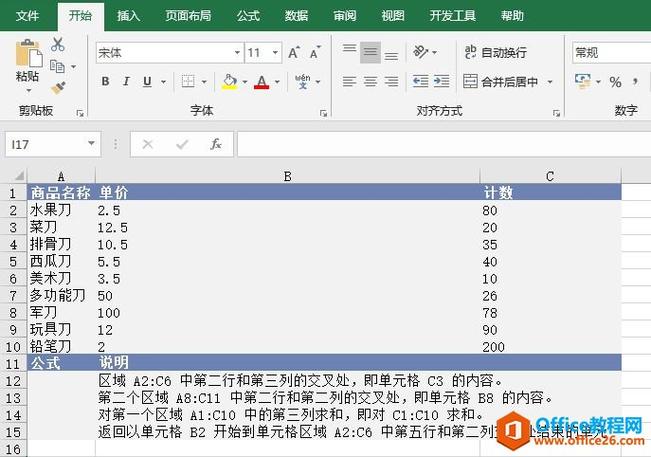Viewport: 651px width, 457px height.
Task: Open copy options dropdown arrow
Action: tap(73, 67)
